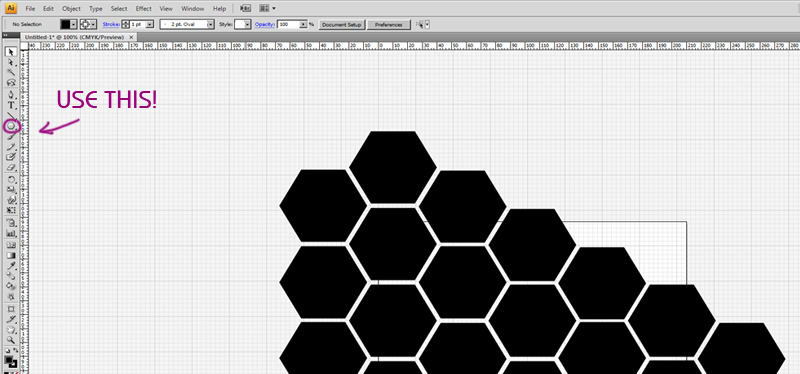Open the Effect menu
800x374 pixels.
143,9
